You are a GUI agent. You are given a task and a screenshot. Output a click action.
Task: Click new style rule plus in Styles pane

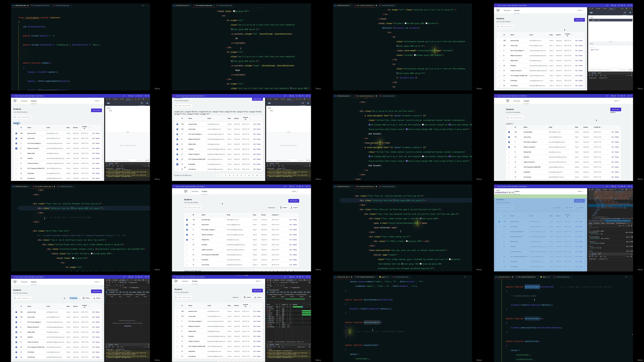(626, 226)
